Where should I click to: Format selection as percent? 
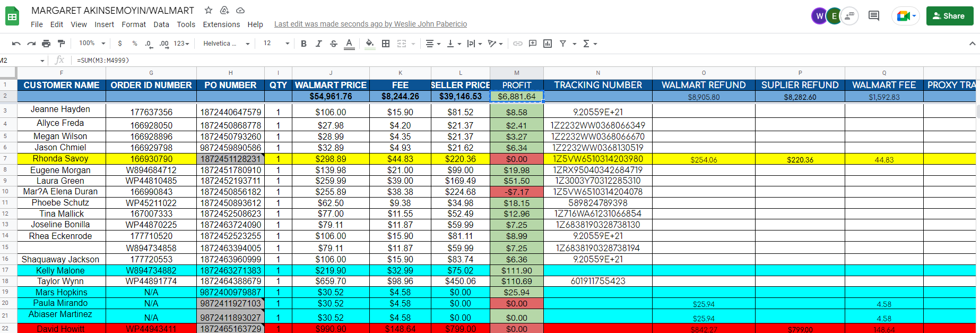[135, 44]
